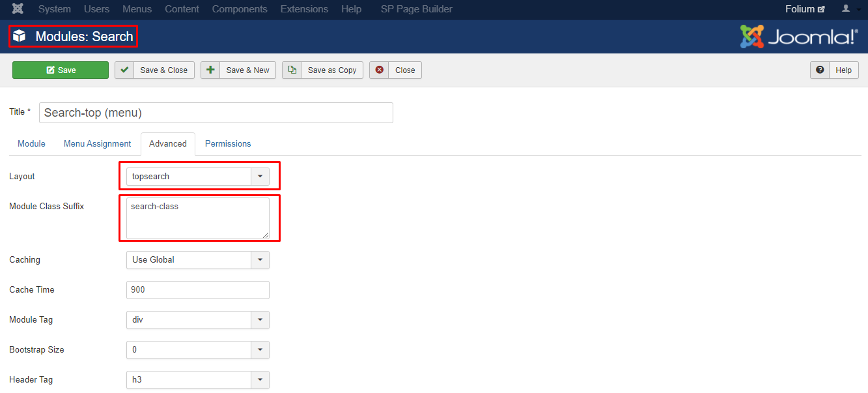Open the Components menu

point(240,9)
